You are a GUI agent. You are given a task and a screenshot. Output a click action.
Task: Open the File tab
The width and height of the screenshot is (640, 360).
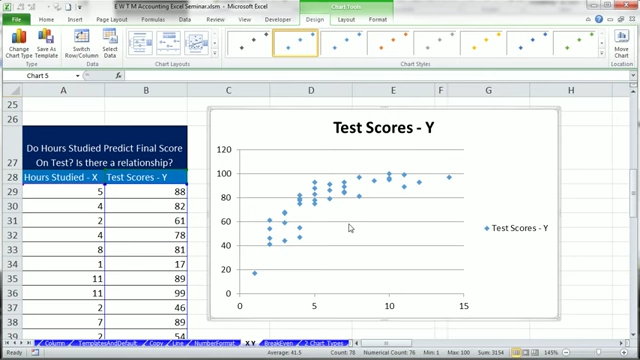click(16, 20)
